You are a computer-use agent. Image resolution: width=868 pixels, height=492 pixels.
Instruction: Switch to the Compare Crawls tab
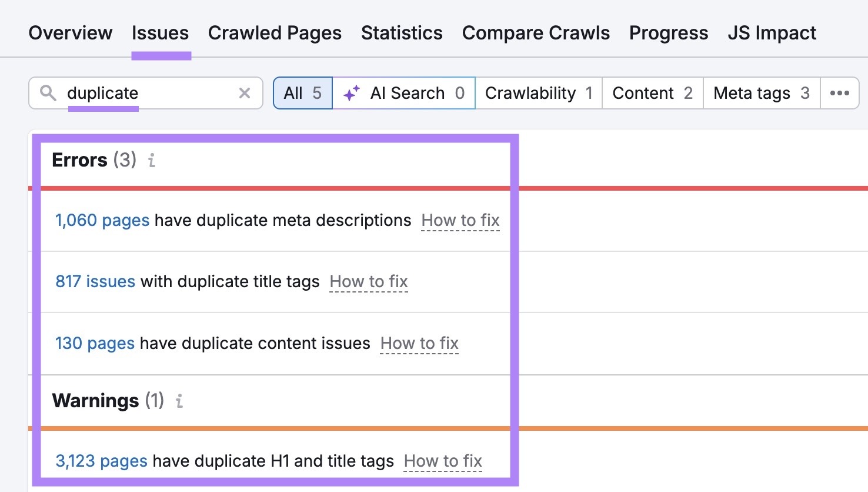(535, 33)
